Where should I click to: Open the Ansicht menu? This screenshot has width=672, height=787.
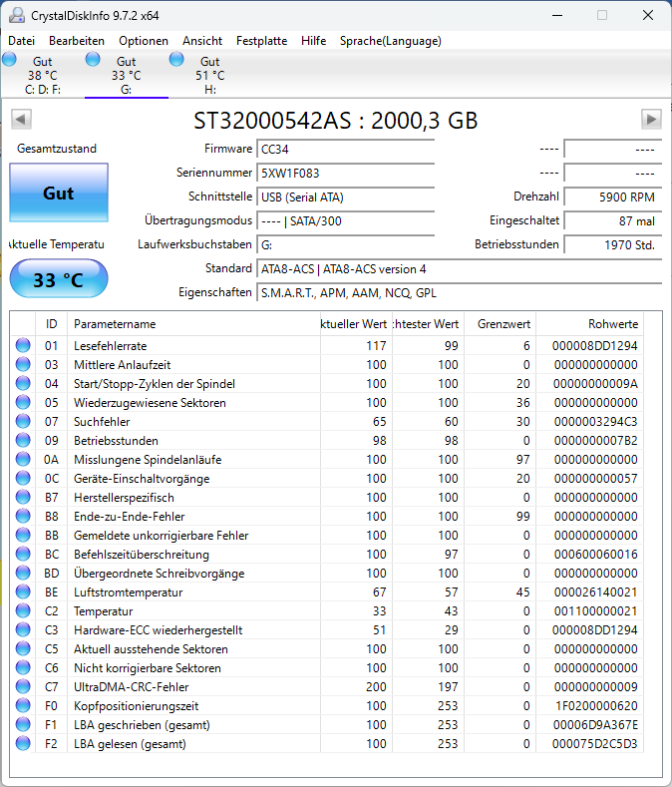(x=202, y=41)
